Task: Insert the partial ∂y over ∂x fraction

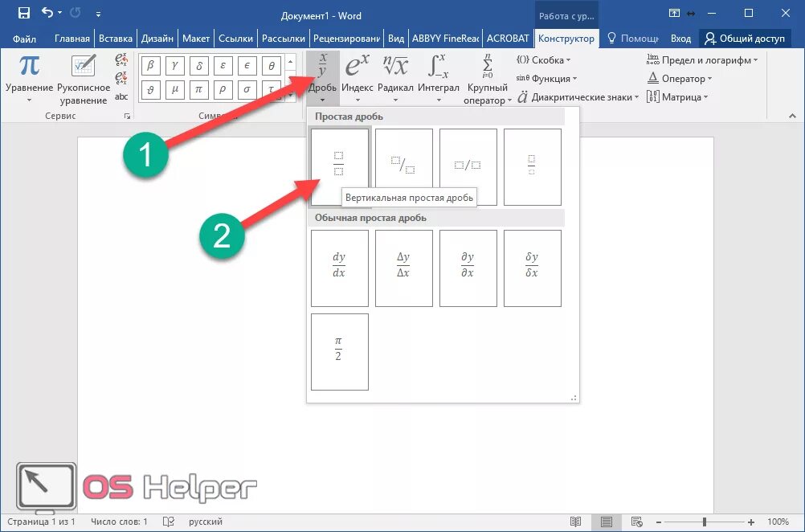Action: click(x=468, y=268)
